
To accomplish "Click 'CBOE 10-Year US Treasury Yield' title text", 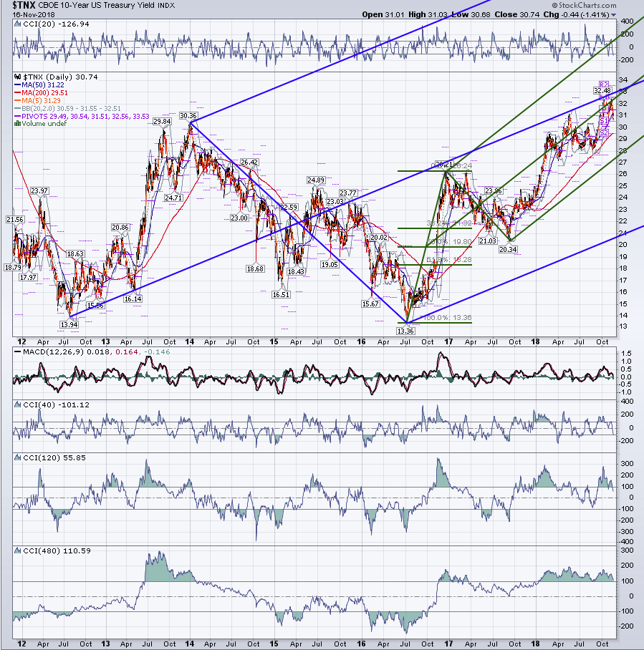I will pos(95,6).
